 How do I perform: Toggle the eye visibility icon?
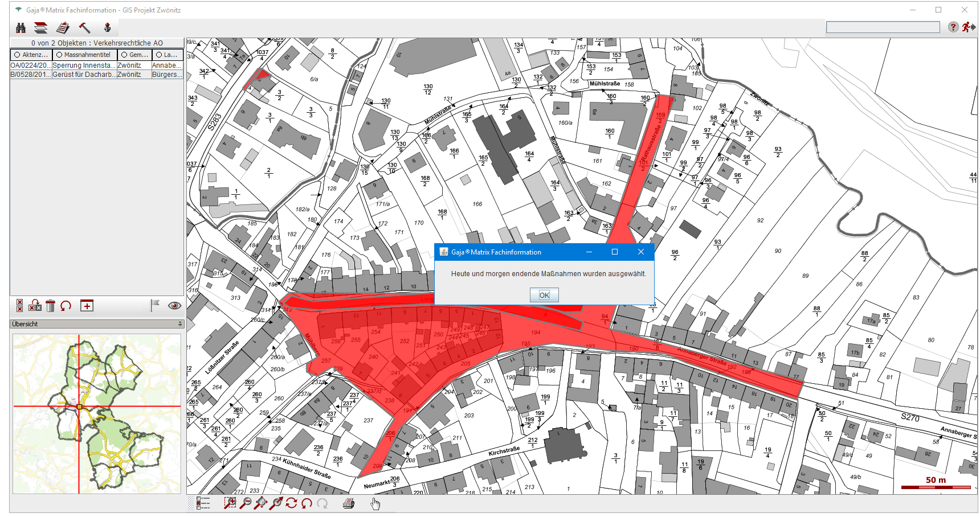coord(174,306)
